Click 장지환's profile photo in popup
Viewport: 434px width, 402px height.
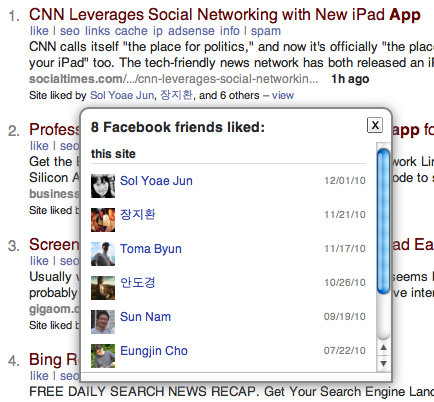(x=103, y=220)
